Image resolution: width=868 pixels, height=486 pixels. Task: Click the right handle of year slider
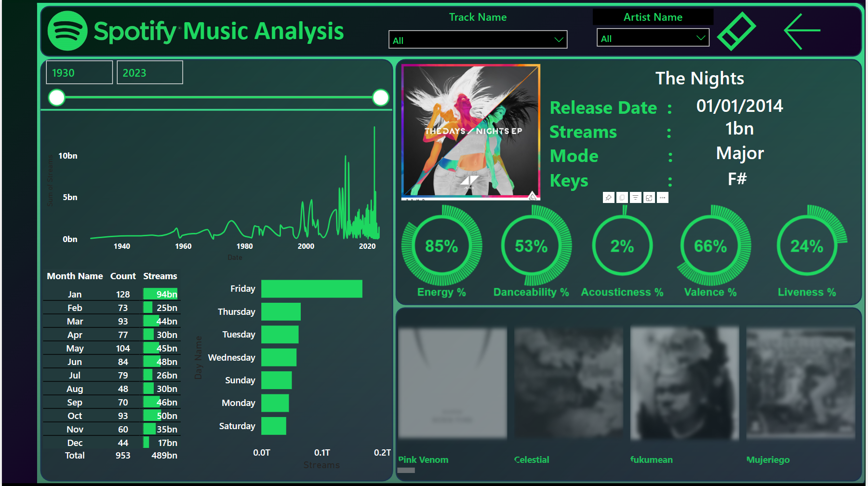point(380,98)
